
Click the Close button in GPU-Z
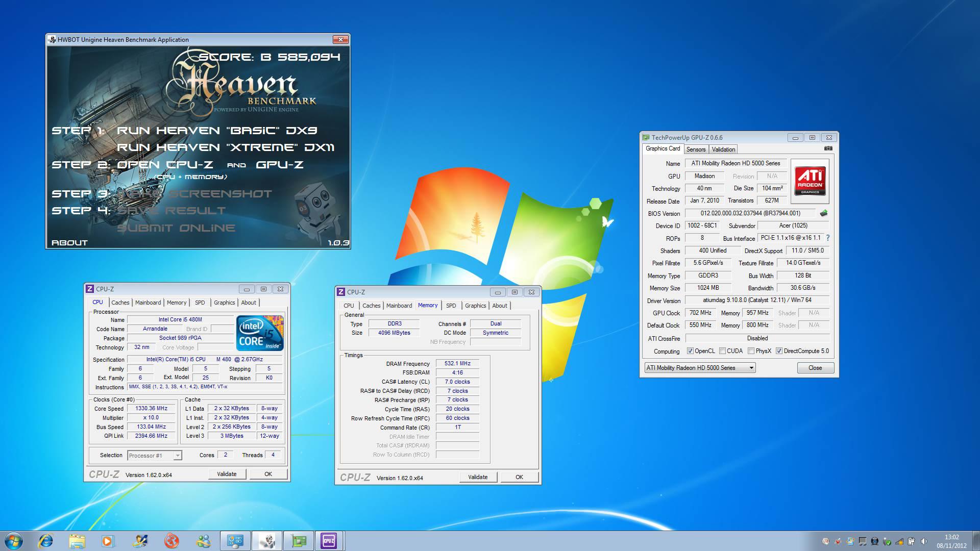815,368
